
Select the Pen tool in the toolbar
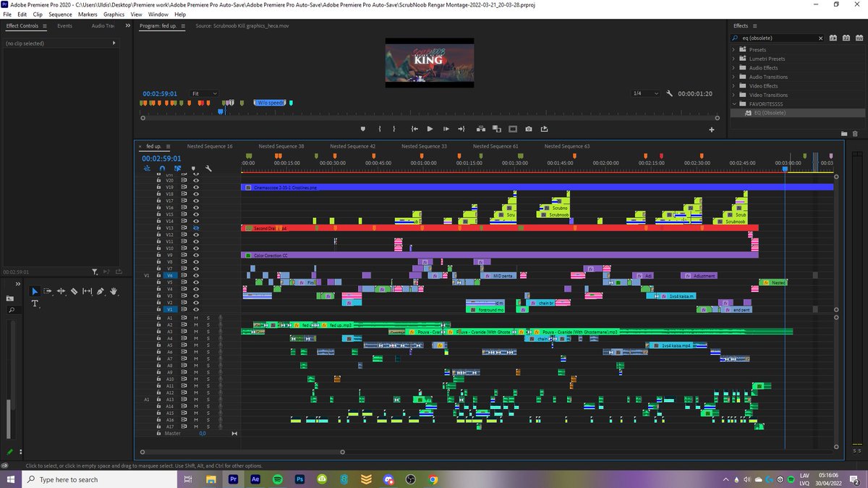coord(101,291)
